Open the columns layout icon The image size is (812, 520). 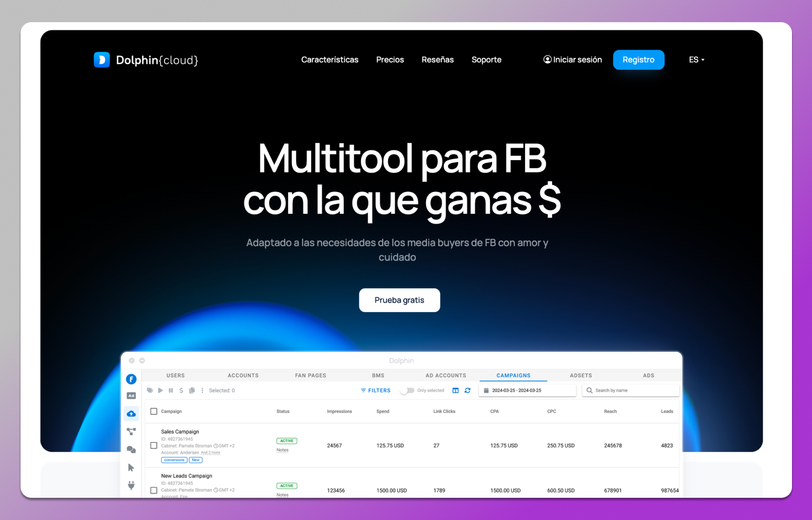456,391
